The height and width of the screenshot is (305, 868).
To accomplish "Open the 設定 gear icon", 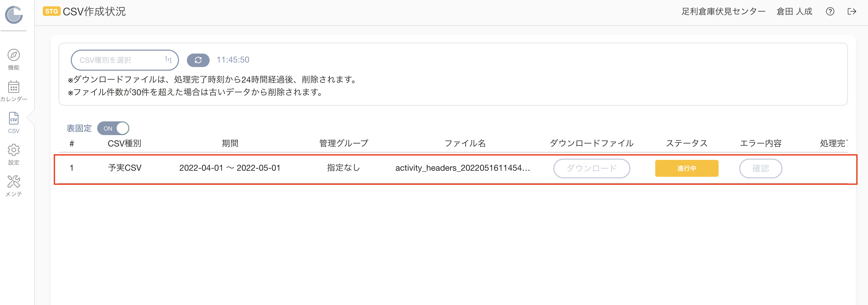I will coord(13,150).
